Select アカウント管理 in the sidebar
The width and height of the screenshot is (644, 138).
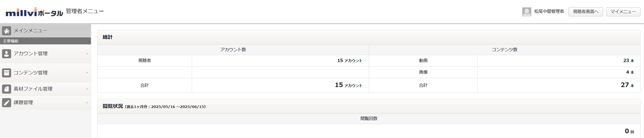pos(45,54)
